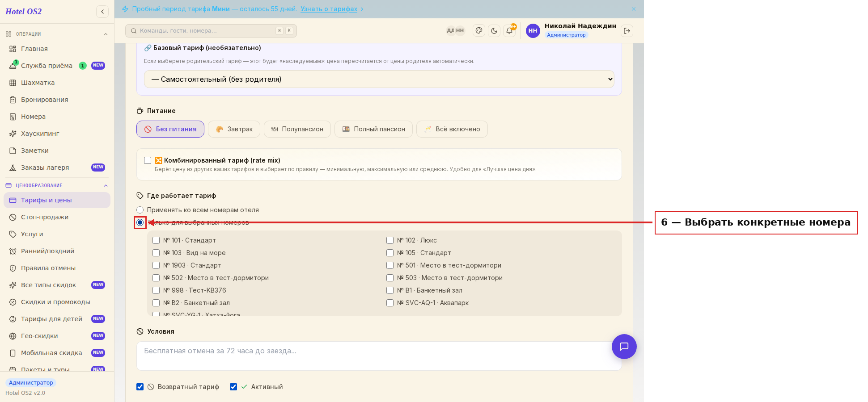This screenshot has width=868, height=402.
Task: Collapse sidebar with the chevron button
Action: click(x=102, y=12)
